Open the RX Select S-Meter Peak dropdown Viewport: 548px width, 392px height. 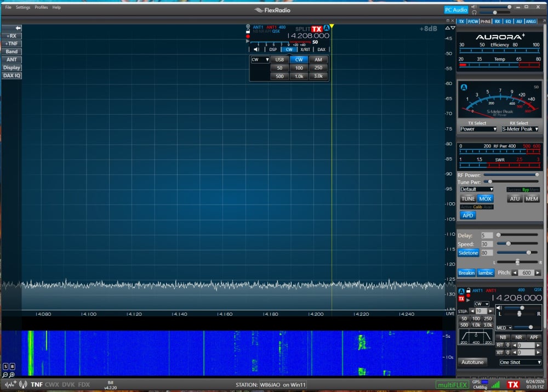point(520,129)
